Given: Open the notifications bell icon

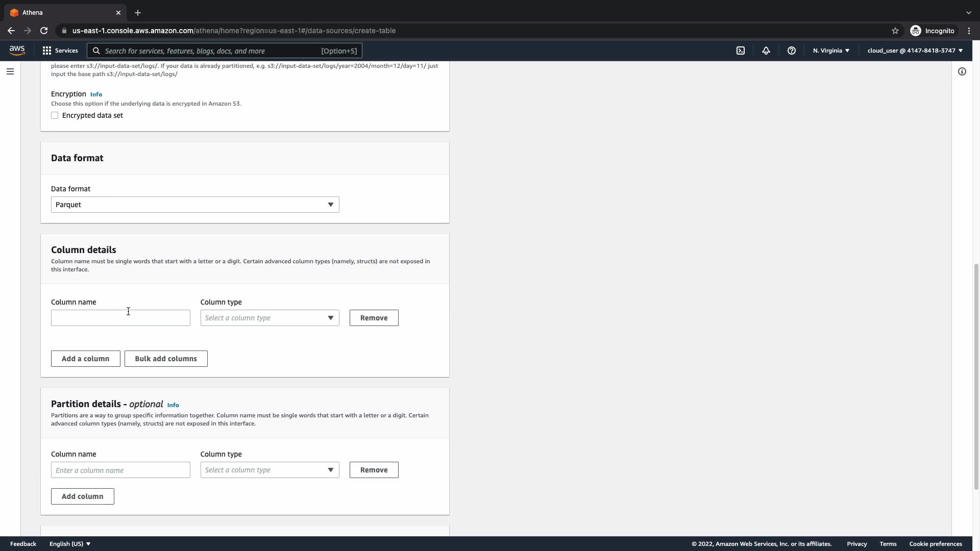Looking at the screenshot, I should [766, 51].
